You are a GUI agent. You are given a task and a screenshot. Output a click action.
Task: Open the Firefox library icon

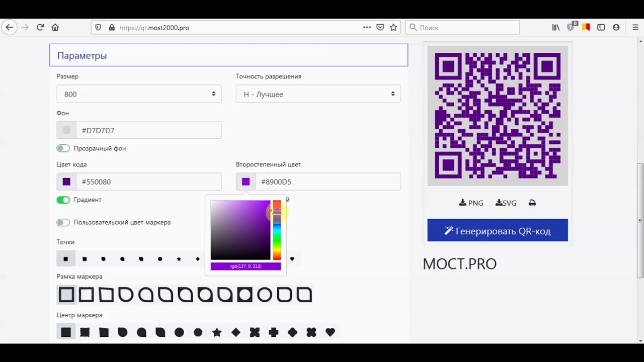[x=556, y=28]
